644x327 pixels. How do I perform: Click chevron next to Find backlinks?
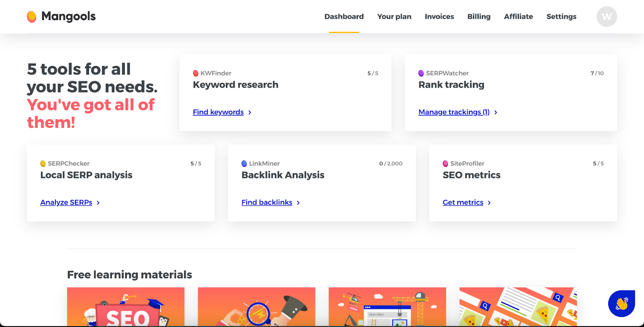point(298,203)
